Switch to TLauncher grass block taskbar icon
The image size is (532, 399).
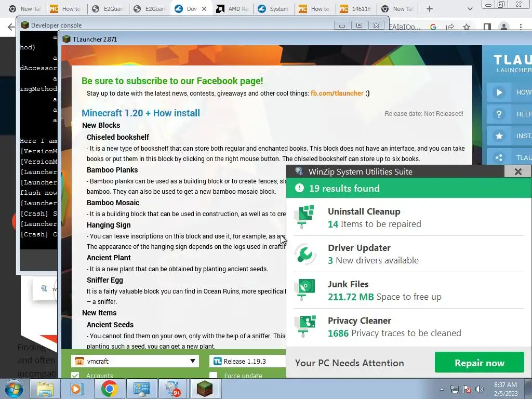click(205, 389)
